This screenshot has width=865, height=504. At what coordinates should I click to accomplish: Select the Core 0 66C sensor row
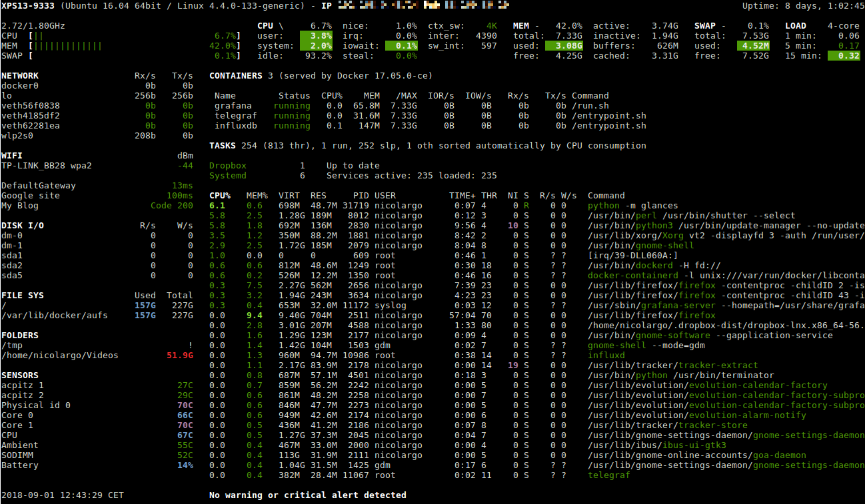[x=97, y=415]
